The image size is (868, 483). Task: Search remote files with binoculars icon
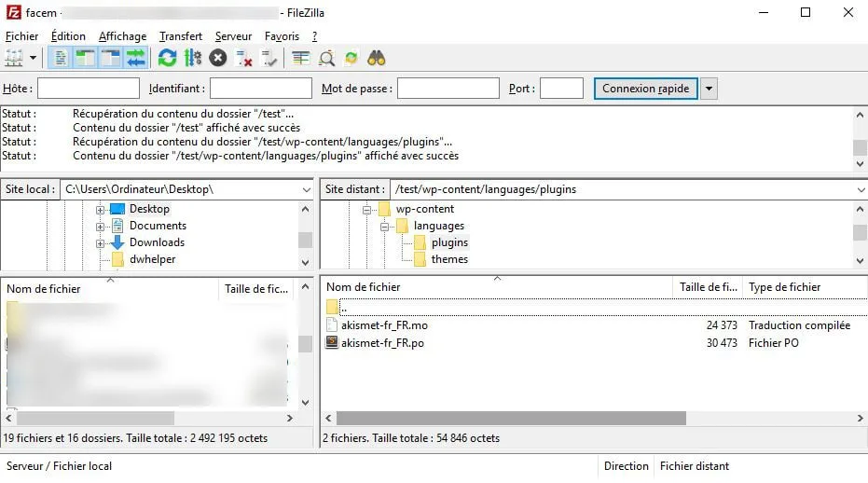[377, 58]
